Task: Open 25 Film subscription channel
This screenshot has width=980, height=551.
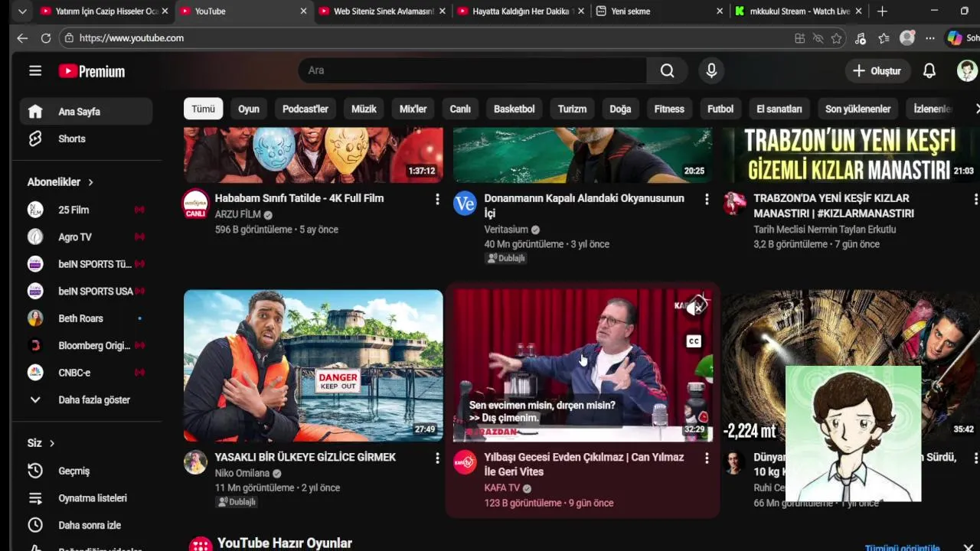Action: (86, 210)
